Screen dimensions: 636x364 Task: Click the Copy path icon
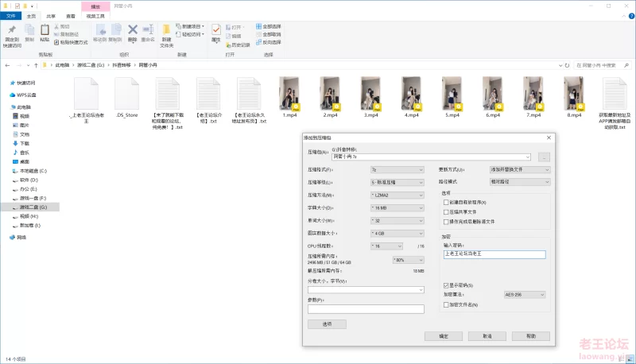click(56, 34)
